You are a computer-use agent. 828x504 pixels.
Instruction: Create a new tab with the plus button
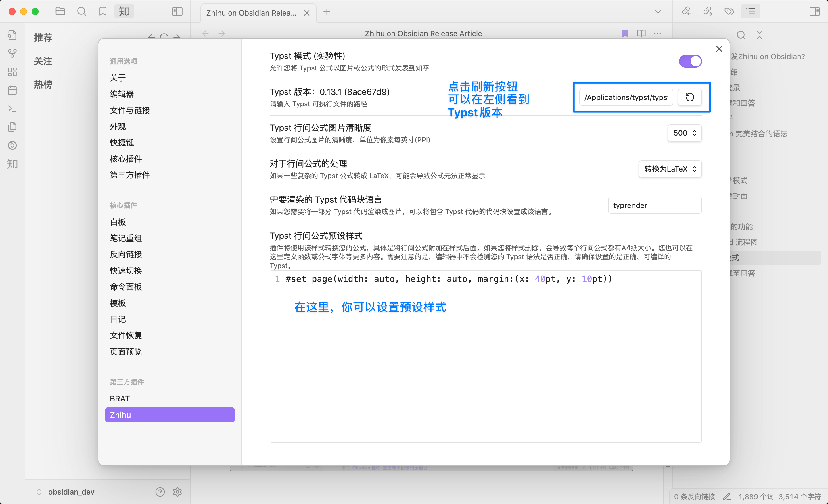326,12
